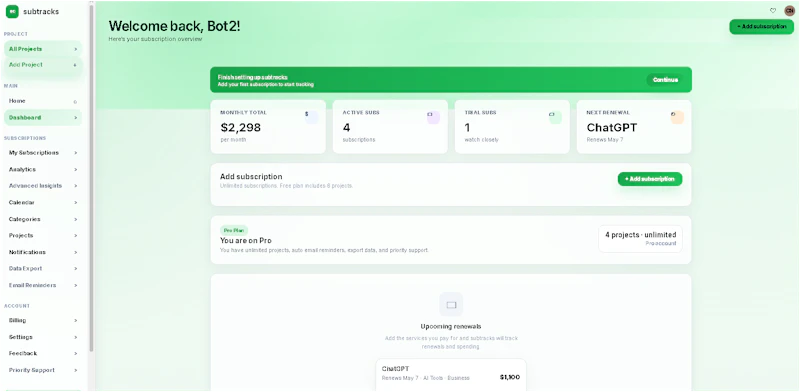Open All Projects in the sidebar
800x392 pixels.
pos(43,49)
